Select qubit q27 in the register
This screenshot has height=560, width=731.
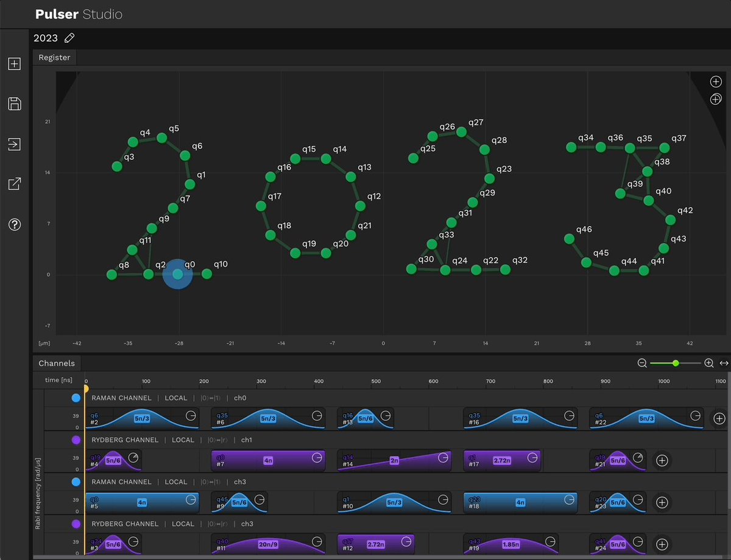(461, 131)
